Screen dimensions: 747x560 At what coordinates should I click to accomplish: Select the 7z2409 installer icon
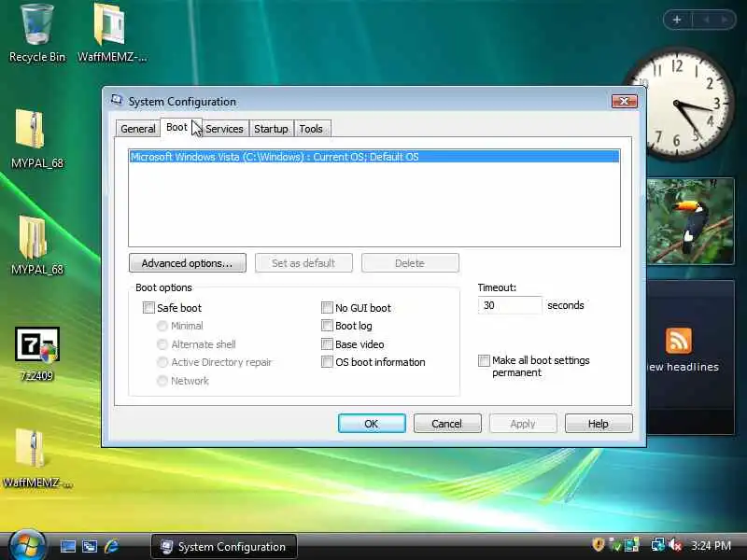(x=37, y=353)
